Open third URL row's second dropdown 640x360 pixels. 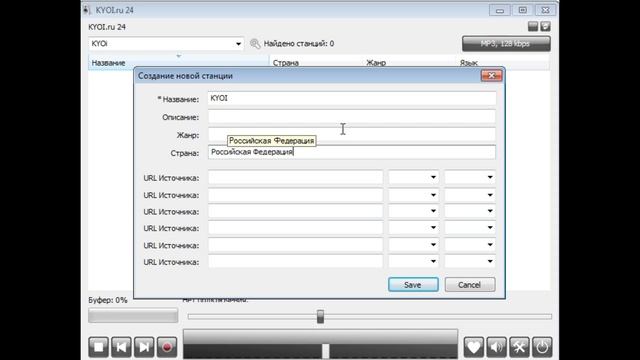pyautogui.click(x=490, y=211)
